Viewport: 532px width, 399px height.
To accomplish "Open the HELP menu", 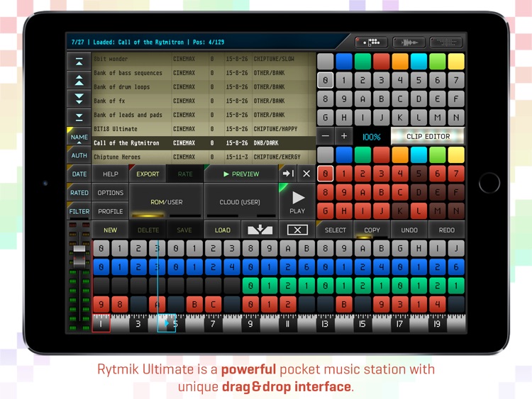I will [x=110, y=174].
